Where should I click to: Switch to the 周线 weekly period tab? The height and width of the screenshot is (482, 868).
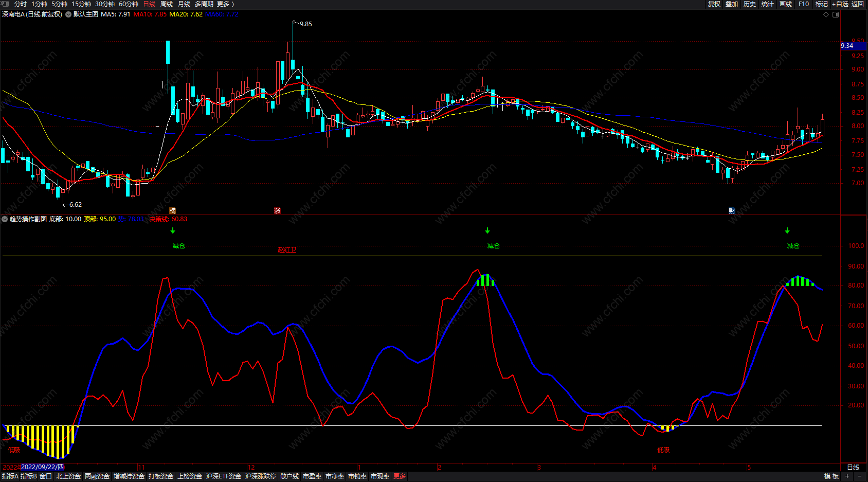coord(167,4)
